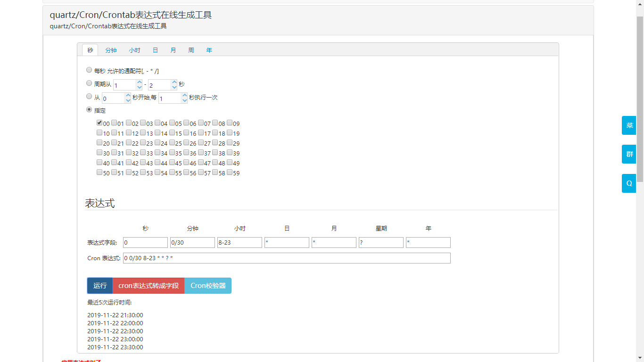Switch to the 年 tab
Viewport: 644px width, 362px height.
(x=209, y=50)
